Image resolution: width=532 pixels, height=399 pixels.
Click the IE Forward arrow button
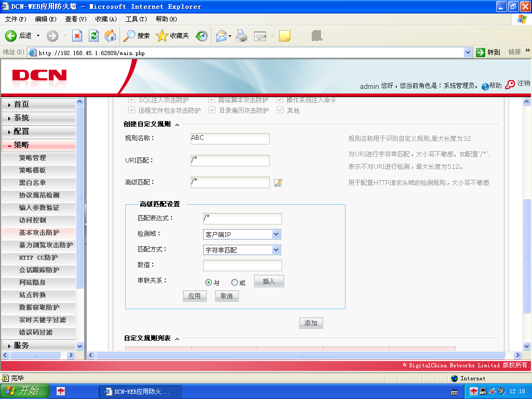52,36
